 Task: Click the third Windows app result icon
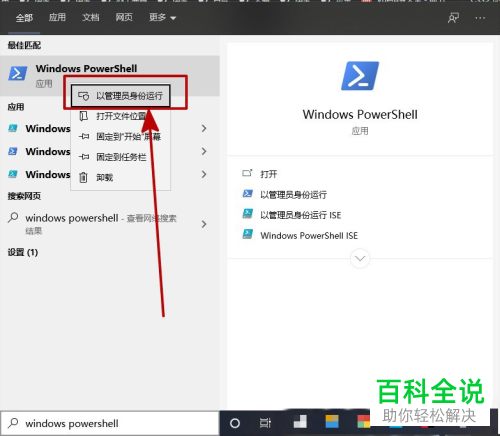click(13, 174)
